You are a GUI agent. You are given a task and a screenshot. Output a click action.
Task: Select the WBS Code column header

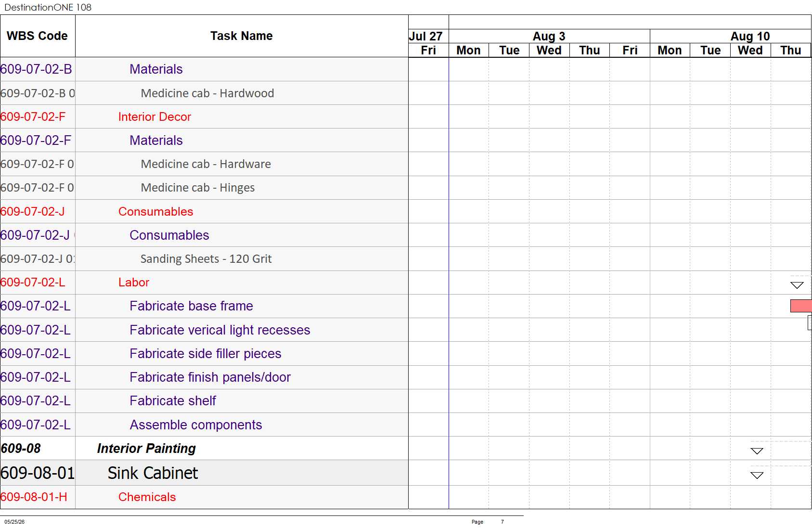[38, 36]
